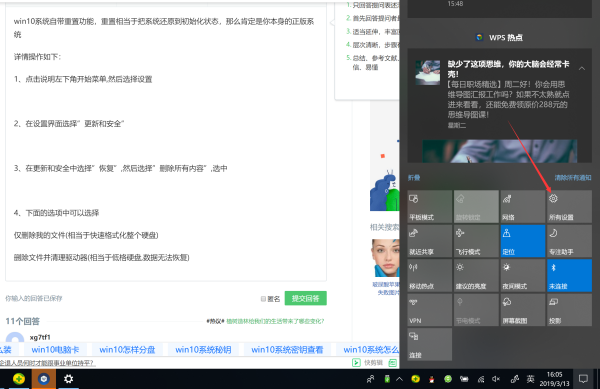Switch to the orange-highlighted browser taskbar app

[44, 379]
